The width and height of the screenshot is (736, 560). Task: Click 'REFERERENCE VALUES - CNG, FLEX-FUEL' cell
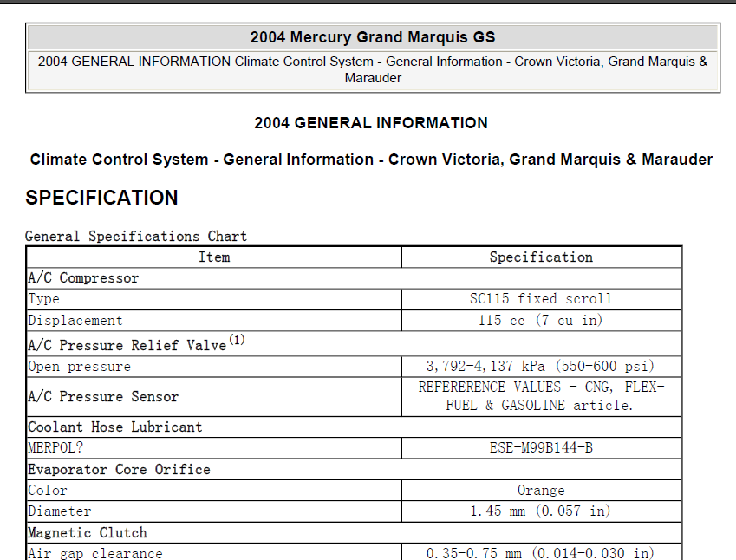tap(541, 396)
